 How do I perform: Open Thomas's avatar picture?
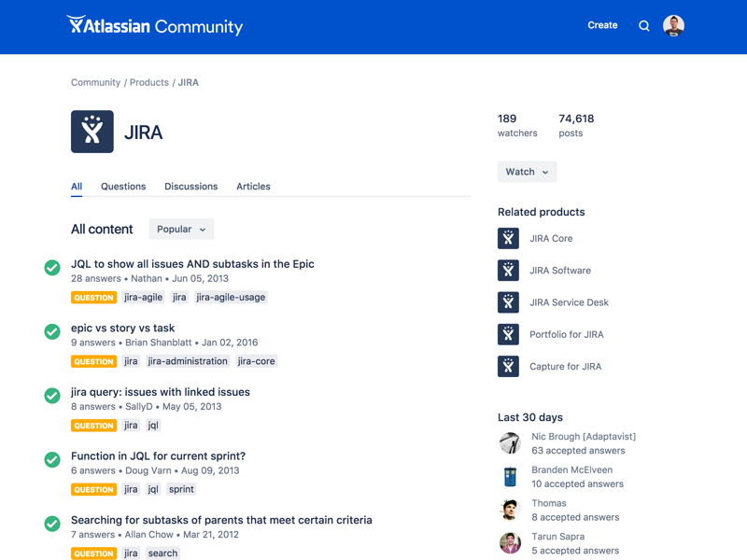[x=510, y=510]
